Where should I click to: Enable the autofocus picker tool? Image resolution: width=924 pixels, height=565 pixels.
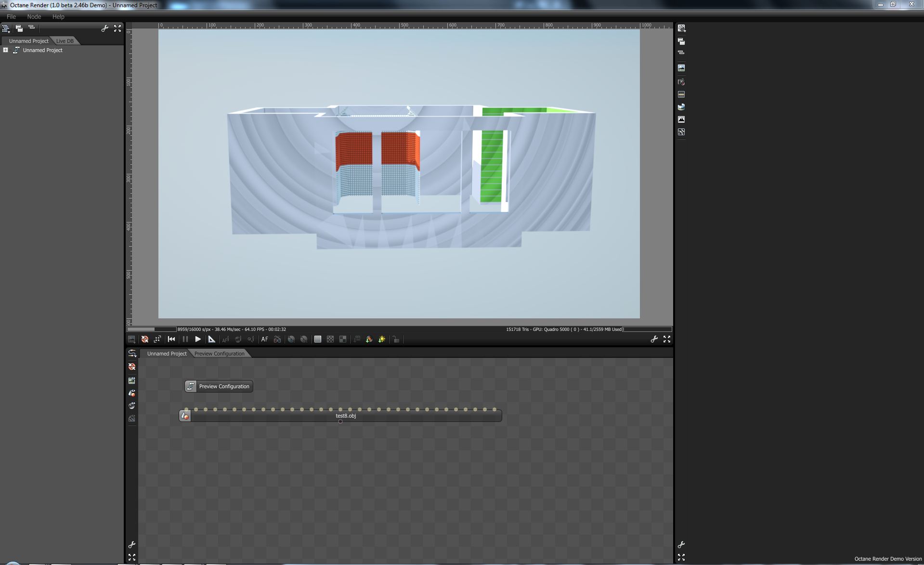225,340
